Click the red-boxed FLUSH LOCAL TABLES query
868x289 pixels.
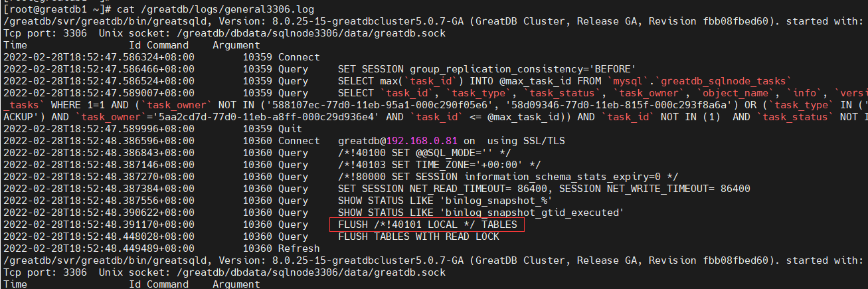click(427, 225)
